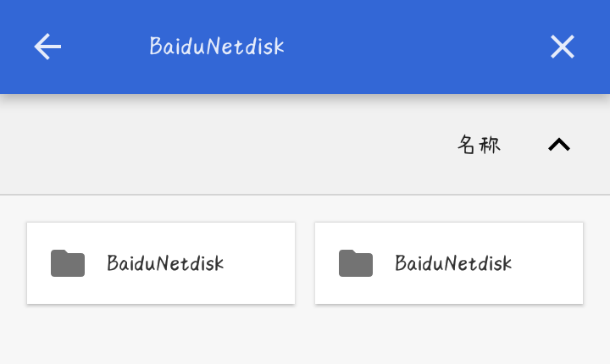Click header space between back arrow and title
The image size is (610, 364).
click(x=105, y=47)
